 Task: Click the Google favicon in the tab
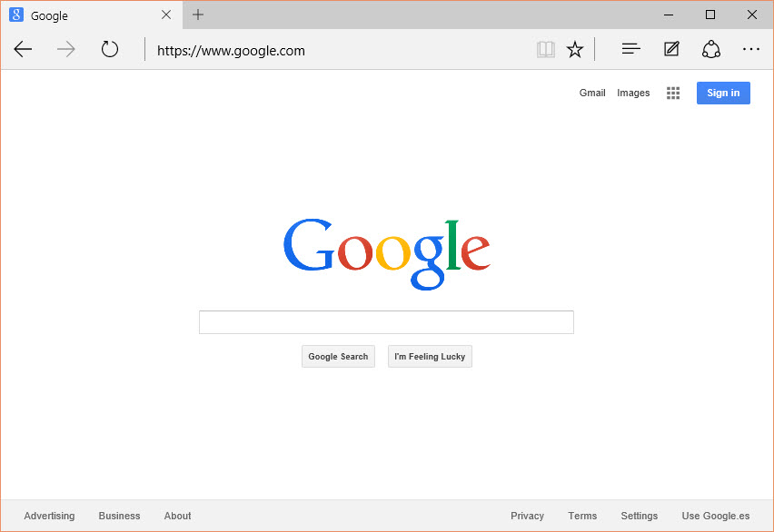(16, 15)
